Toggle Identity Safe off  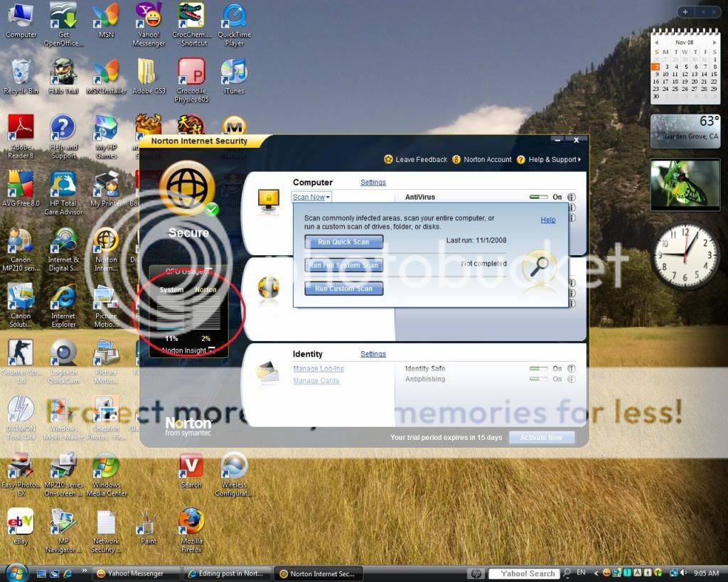tap(539, 369)
